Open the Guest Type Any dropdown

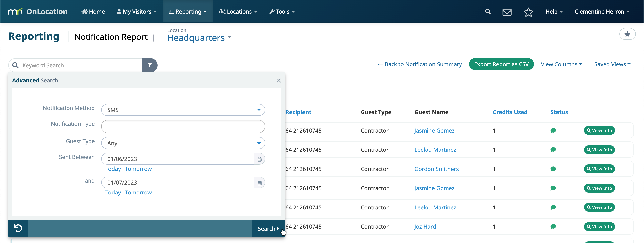click(183, 143)
